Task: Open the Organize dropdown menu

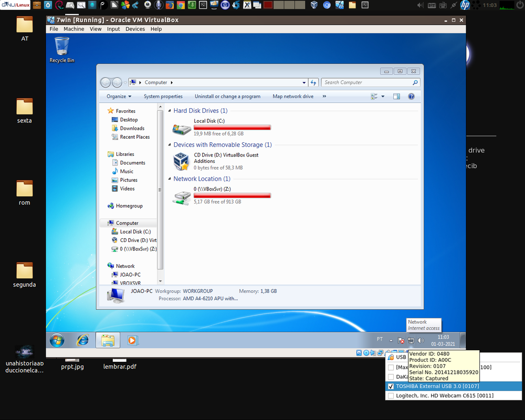Action: (x=119, y=97)
